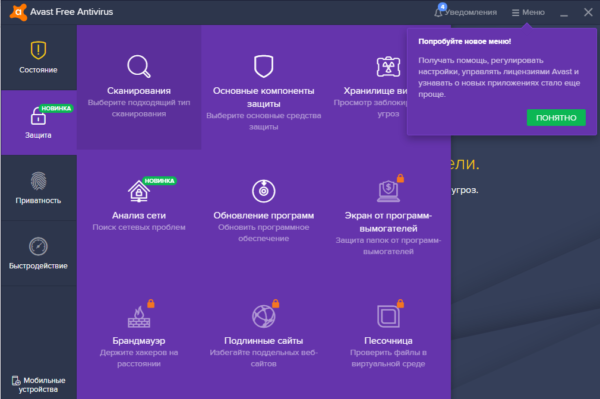Viewport: 600px width, 399px height.
Task: Open the Уведомления bell icon
Action: [x=439, y=11]
